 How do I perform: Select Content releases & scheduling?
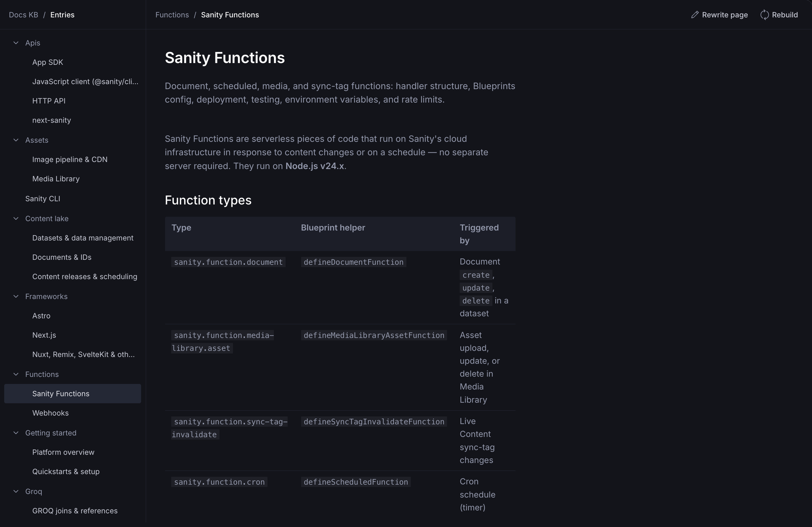(72, 277)
